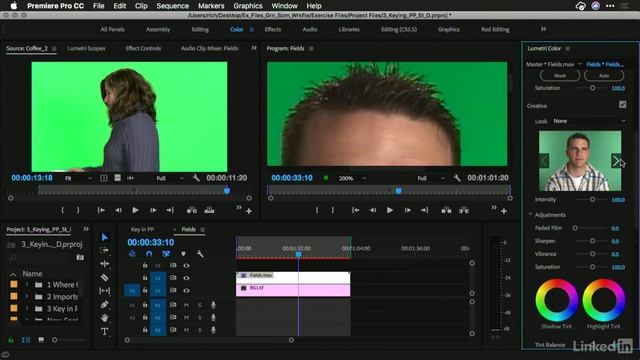The image size is (640, 360).
Task: Switch to the Editing workspace
Action: [200, 29]
